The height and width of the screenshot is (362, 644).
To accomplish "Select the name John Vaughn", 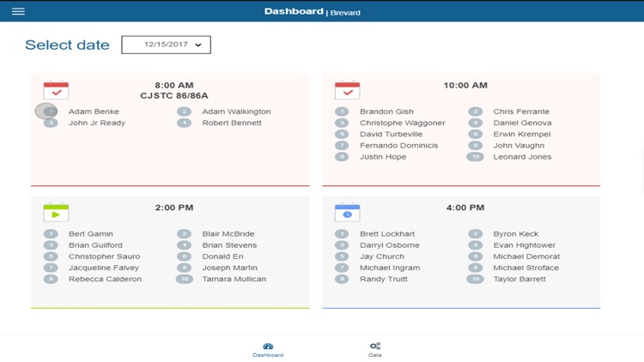I will click(x=519, y=146).
